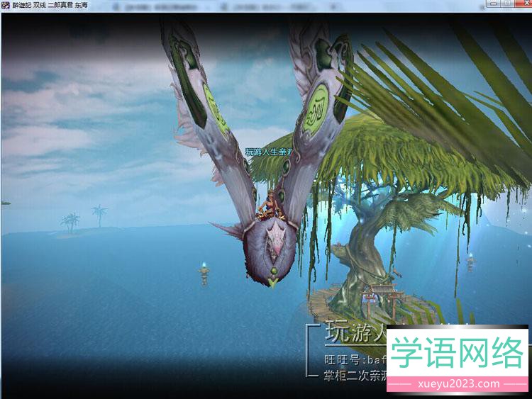Maximize the game window
This screenshot has width=532, height=399.
[x=508, y=3]
